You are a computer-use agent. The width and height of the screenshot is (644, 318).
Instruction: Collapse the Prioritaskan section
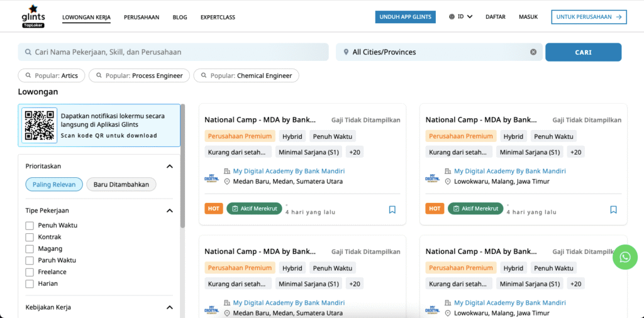click(169, 166)
